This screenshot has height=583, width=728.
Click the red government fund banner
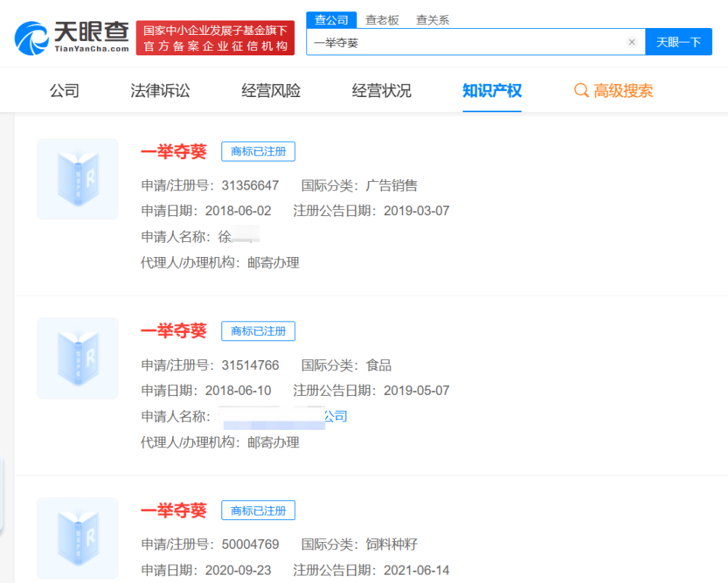(215, 38)
